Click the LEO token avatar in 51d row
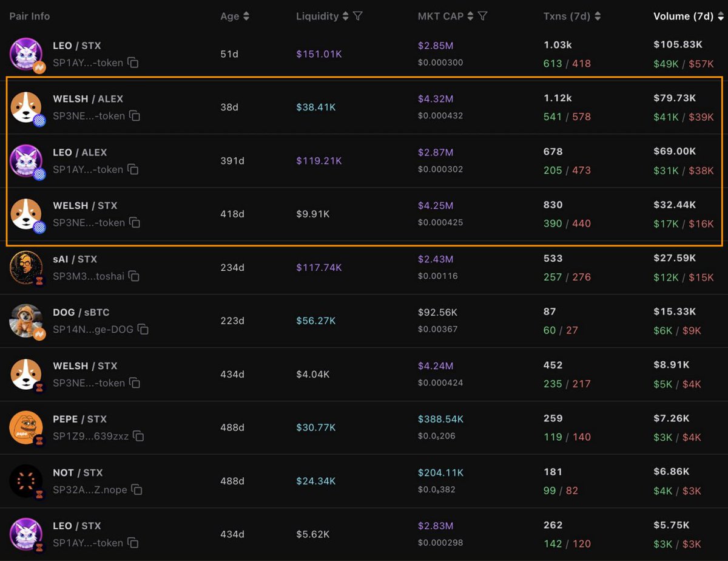This screenshot has width=728, height=561. tap(26, 54)
